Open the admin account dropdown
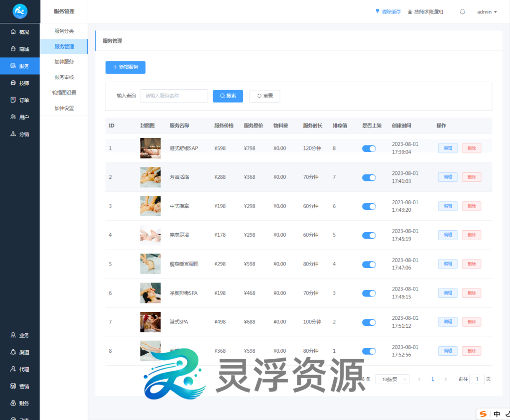Viewport: 510px width, 420px height. [487, 12]
